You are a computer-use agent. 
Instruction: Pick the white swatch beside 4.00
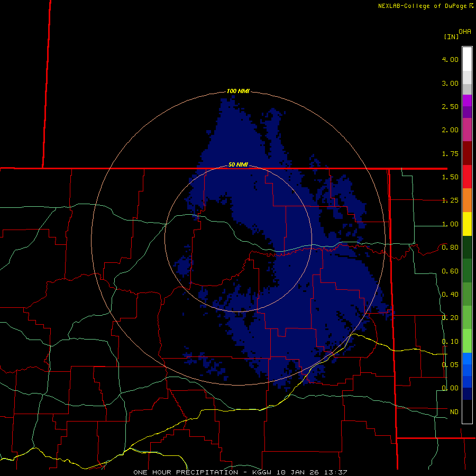(x=467, y=59)
